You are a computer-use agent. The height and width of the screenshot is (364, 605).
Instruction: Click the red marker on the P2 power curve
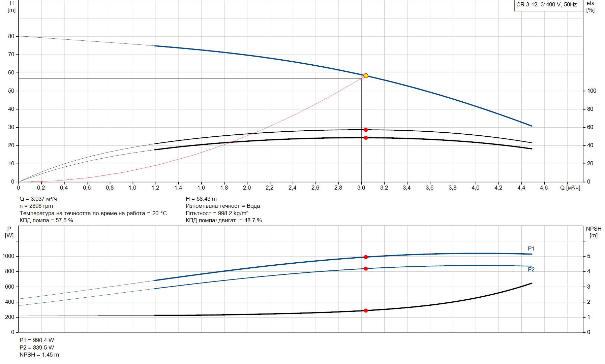click(x=366, y=269)
